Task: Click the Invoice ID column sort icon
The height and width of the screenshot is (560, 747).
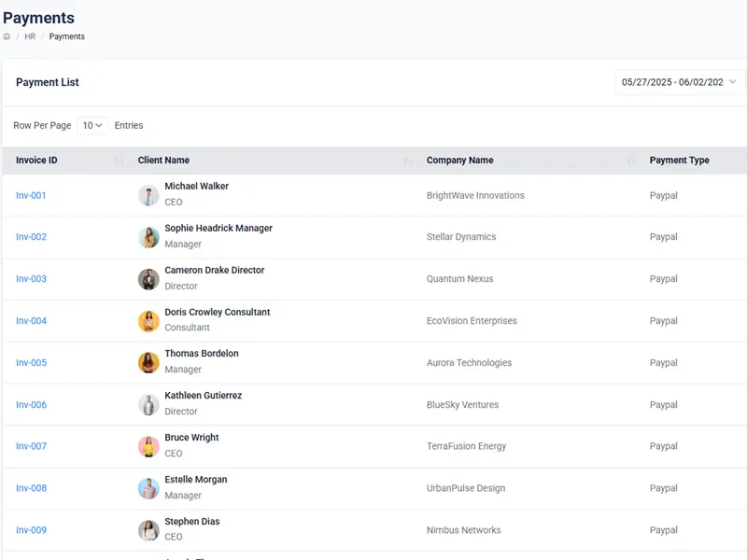Action: (120, 161)
